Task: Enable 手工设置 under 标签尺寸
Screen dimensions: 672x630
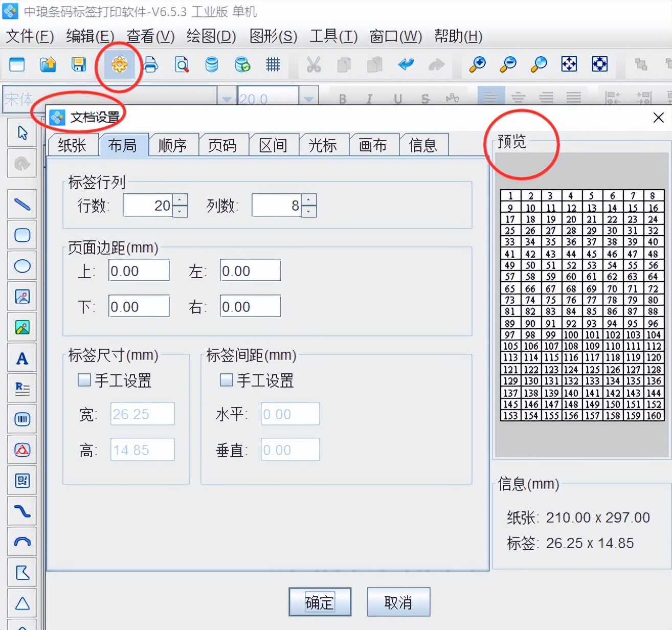Action: (x=83, y=380)
